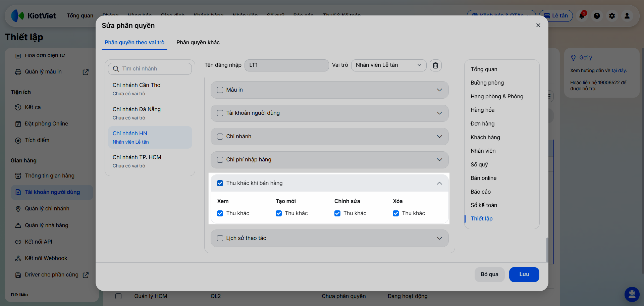
Task: Expand the Lịch sử thao tác chevron
Action: (439, 238)
